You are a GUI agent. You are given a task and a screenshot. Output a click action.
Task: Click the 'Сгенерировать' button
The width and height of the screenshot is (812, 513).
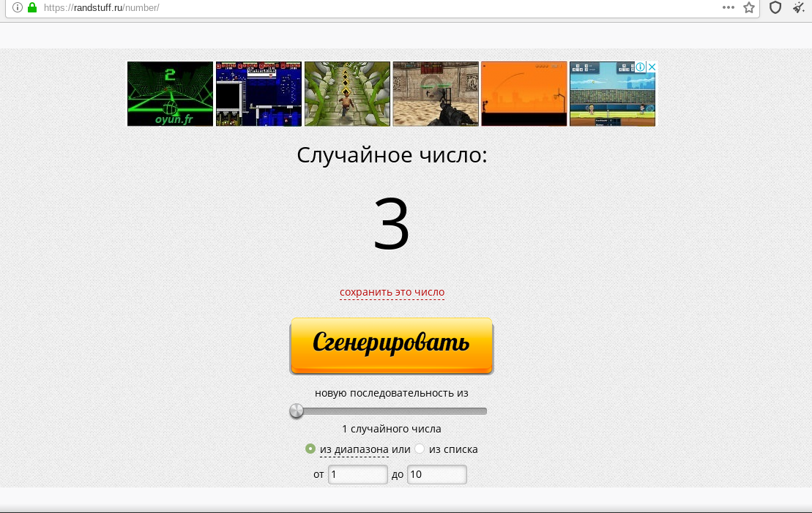coord(392,345)
